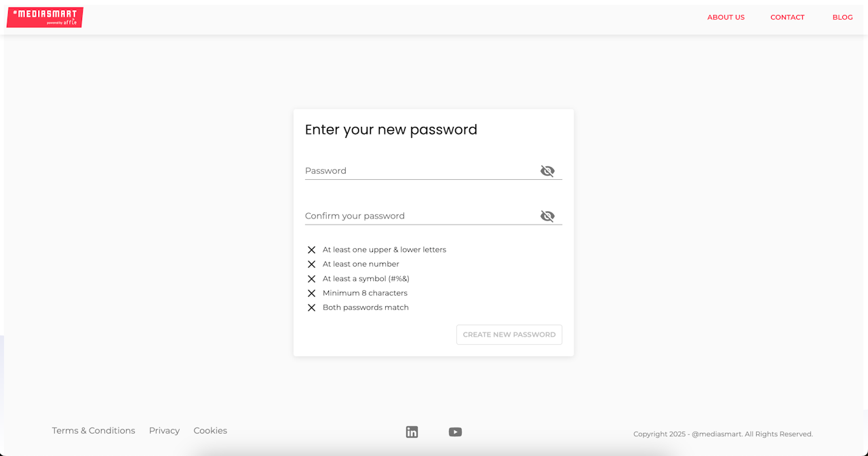The width and height of the screenshot is (868, 456).
Task: Open the Terms & Conditions link
Action: tap(94, 431)
